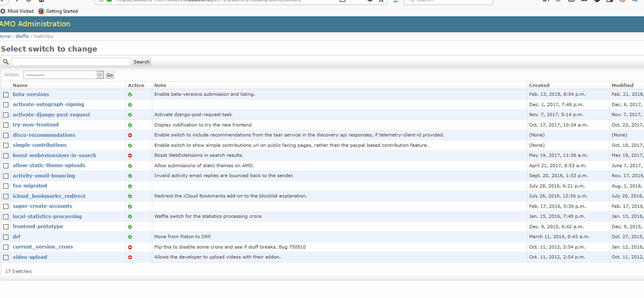644x298 pixels.
Task: Click the green active icon for try-new-frontend
Action: [130, 125]
